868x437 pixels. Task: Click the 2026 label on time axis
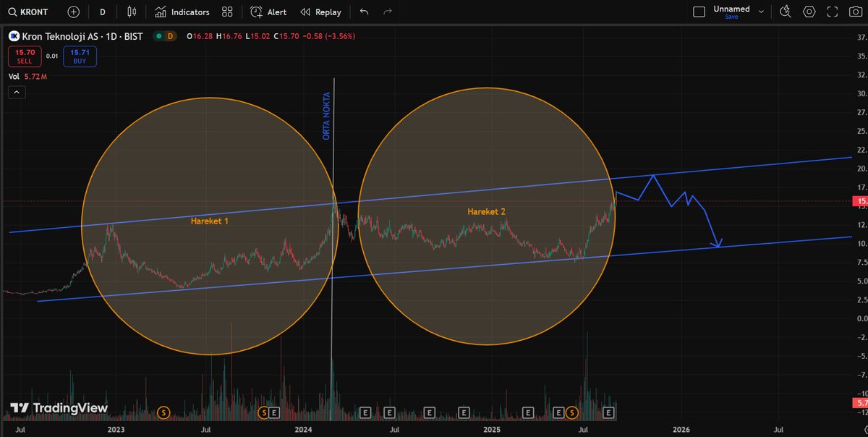(x=681, y=430)
